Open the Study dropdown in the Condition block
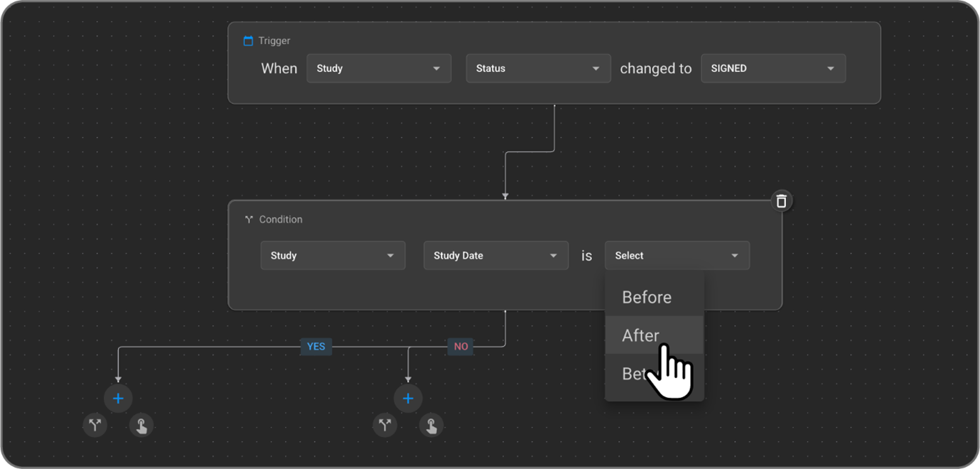This screenshot has width=980, height=469. [333, 256]
